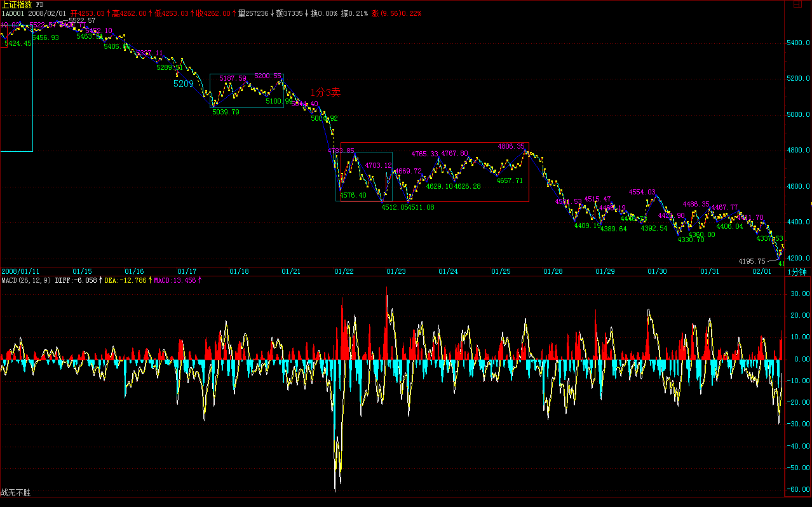Click the 4806.35 peak price label
The height and width of the screenshot is (507, 812).
point(511,146)
